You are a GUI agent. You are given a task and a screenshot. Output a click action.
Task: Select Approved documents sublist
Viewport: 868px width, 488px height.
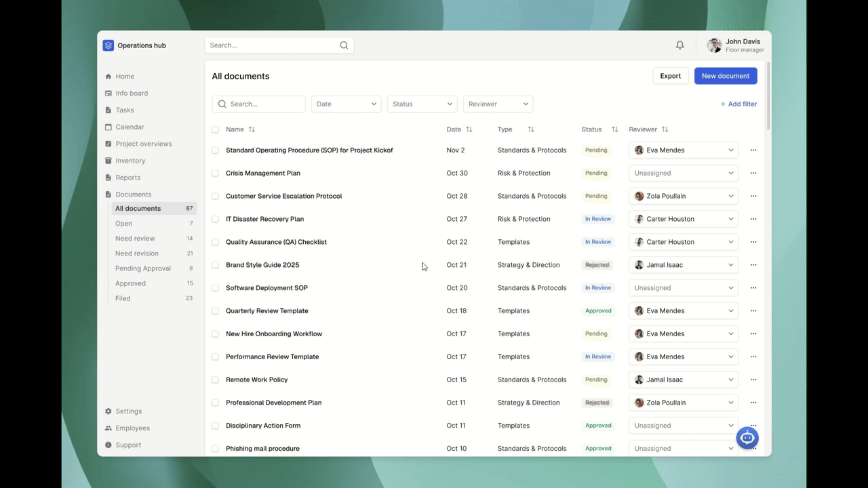154,283
